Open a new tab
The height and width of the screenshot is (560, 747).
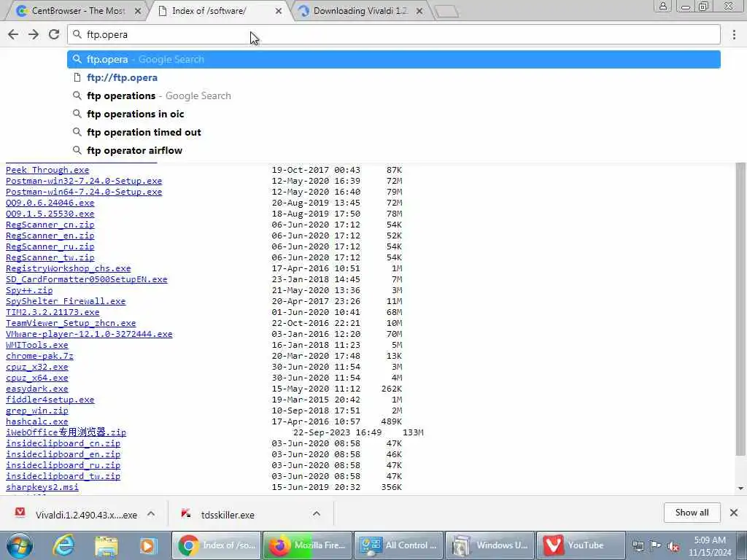447,12
